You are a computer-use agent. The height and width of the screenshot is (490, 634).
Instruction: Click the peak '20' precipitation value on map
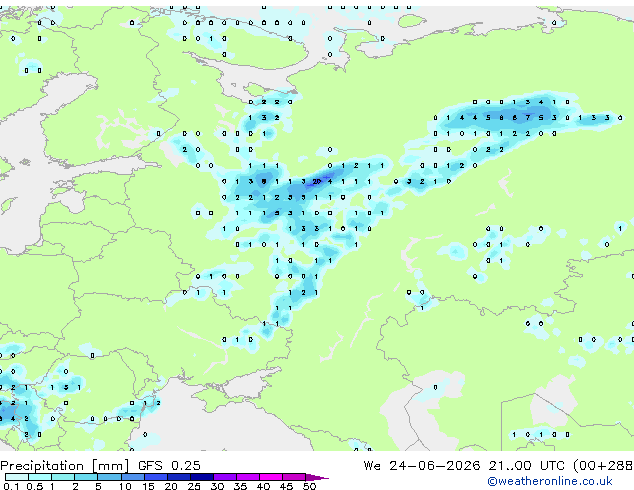tap(317, 182)
